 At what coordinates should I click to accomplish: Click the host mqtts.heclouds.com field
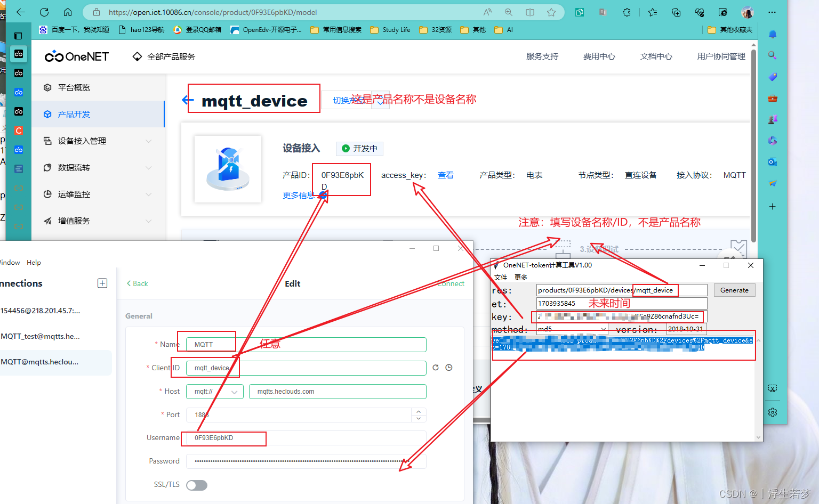[x=338, y=392]
